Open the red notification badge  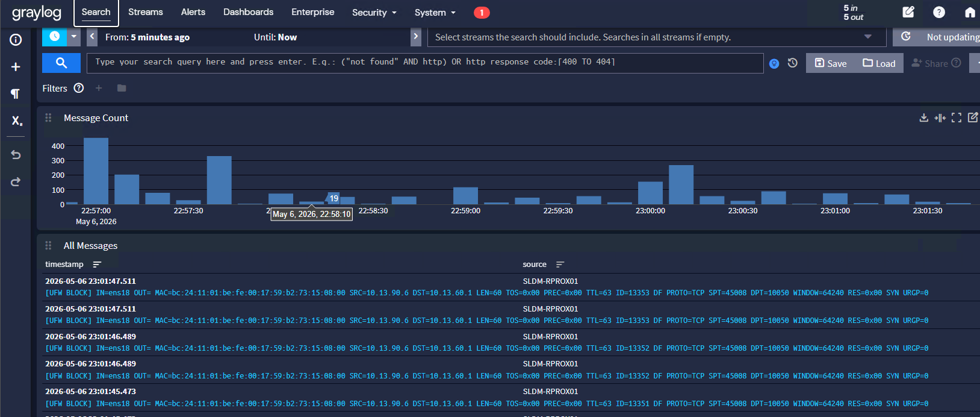click(x=482, y=13)
